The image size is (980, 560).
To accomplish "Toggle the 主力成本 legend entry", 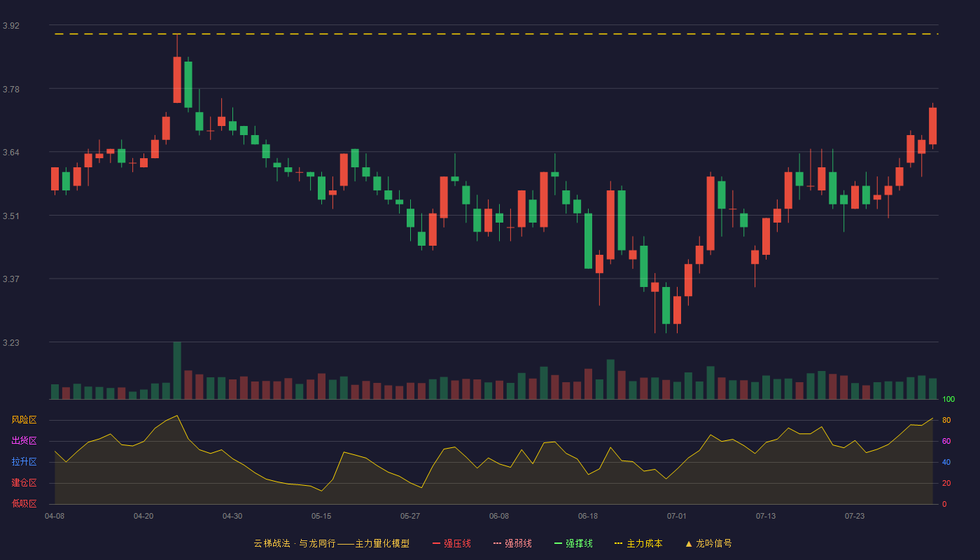I will (638, 543).
